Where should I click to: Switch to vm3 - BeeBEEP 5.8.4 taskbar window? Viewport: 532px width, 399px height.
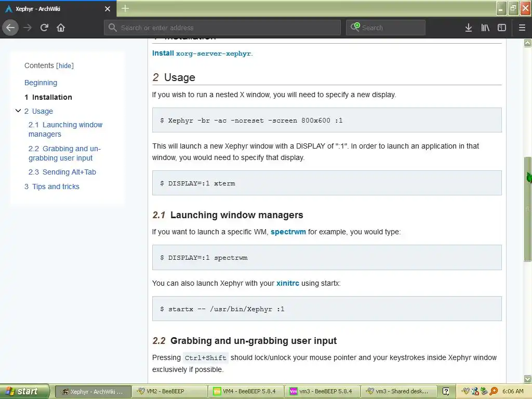[322, 392]
